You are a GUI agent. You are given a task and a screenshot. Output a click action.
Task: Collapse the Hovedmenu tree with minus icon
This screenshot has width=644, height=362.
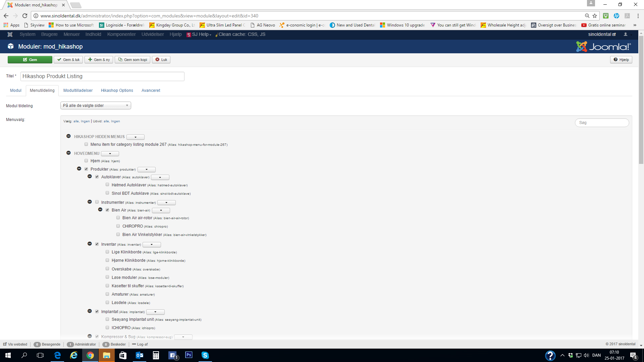(68, 153)
